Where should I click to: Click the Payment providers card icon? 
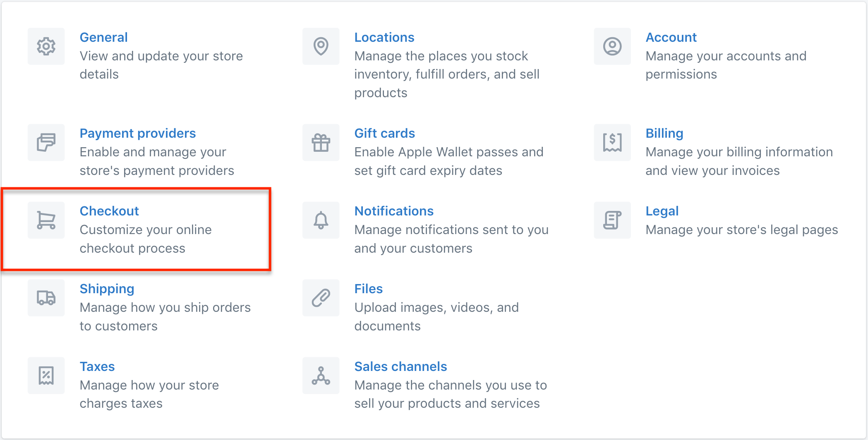[x=46, y=142]
